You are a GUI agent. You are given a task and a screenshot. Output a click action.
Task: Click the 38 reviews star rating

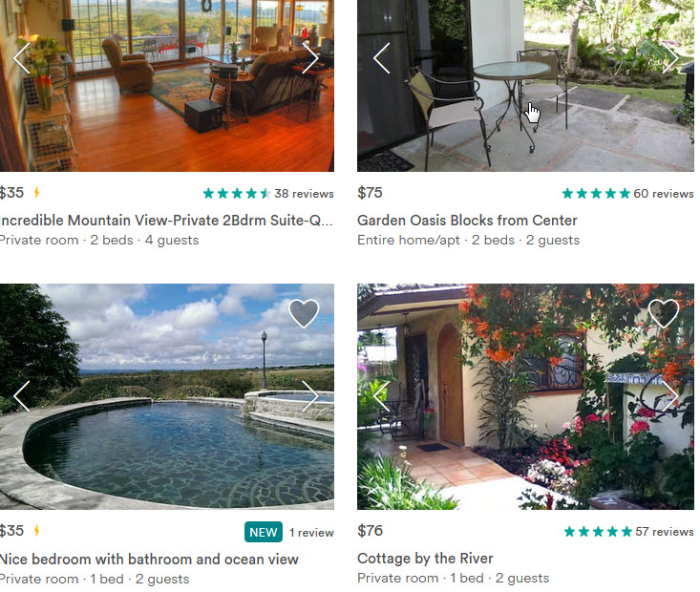point(267,193)
